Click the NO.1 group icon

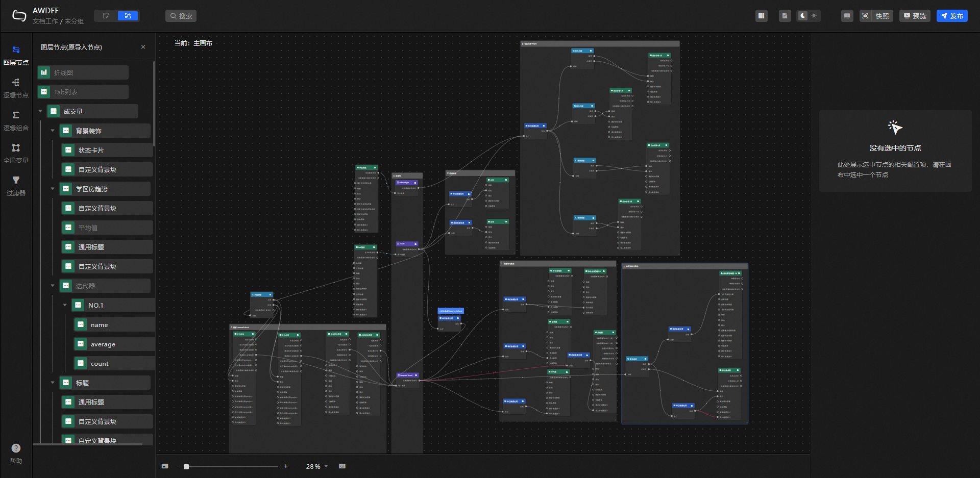[78, 305]
